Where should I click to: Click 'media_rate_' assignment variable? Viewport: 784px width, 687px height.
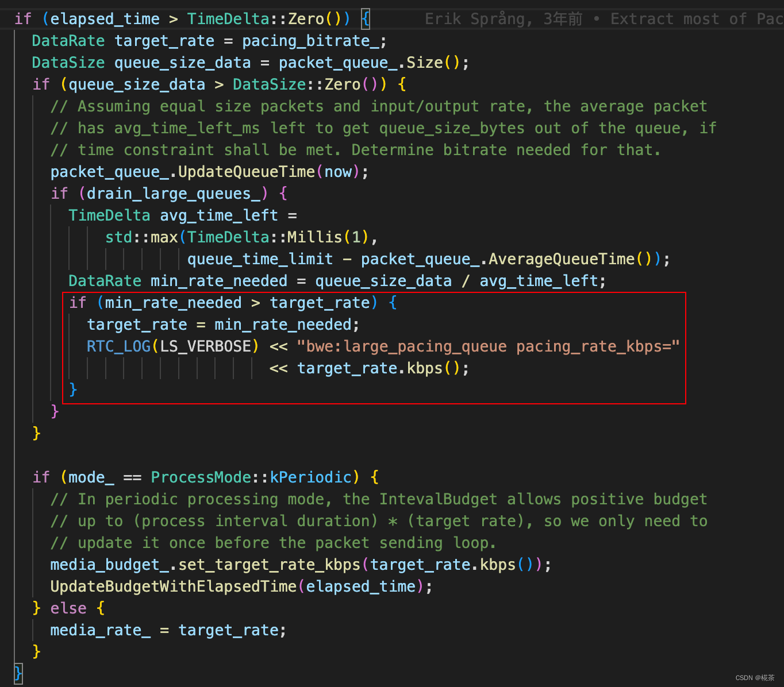click(100, 630)
